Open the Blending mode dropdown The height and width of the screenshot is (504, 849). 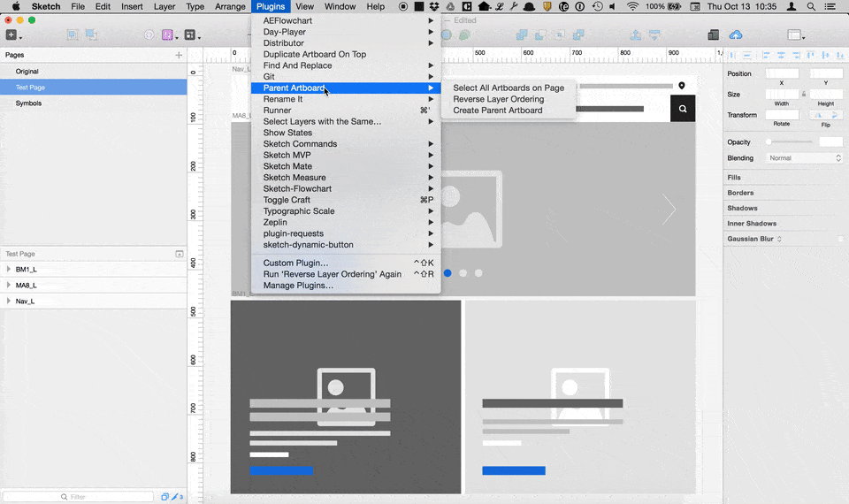[804, 158]
